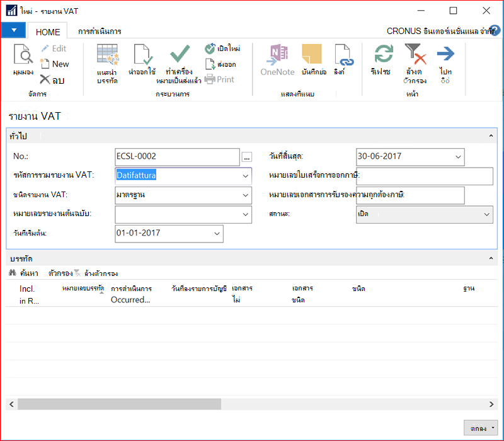Click the tax receipt number field
Screen dimensions: 504x441
[424, 176]
